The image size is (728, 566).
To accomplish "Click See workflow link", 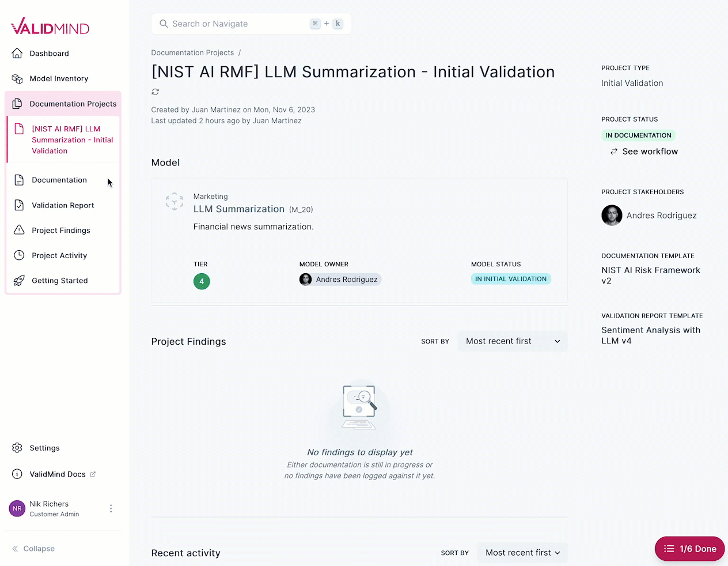I will tap(650, 152).
